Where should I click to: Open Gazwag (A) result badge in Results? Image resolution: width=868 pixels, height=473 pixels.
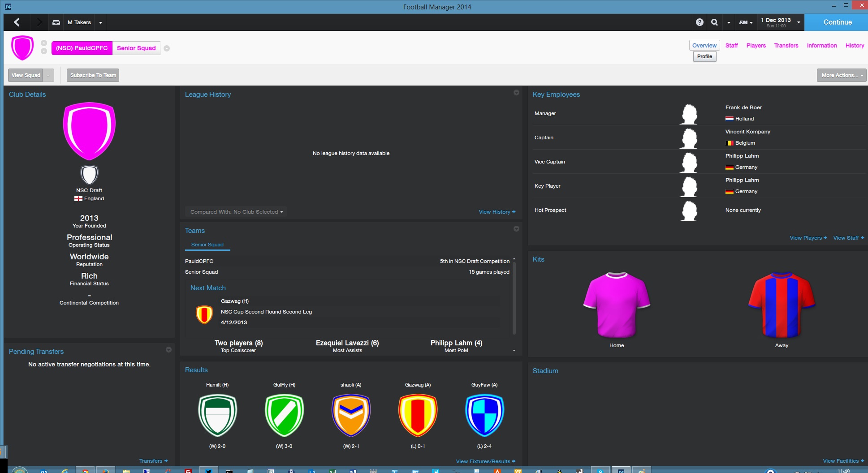(418, 415)
